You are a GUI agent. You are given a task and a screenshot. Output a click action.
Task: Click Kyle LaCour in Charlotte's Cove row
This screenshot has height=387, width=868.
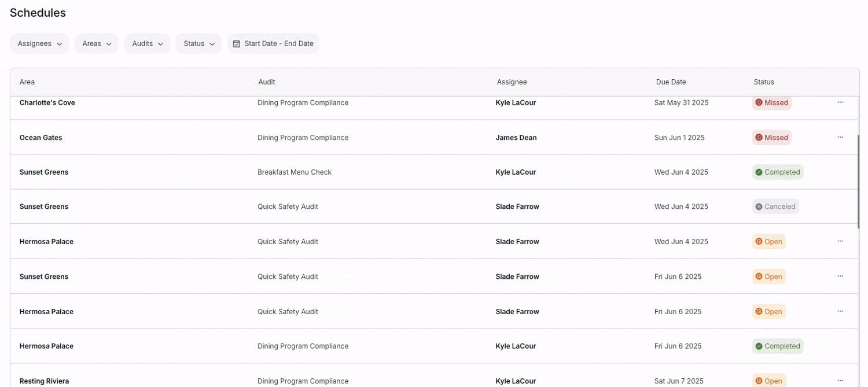(x=516, y=102)
